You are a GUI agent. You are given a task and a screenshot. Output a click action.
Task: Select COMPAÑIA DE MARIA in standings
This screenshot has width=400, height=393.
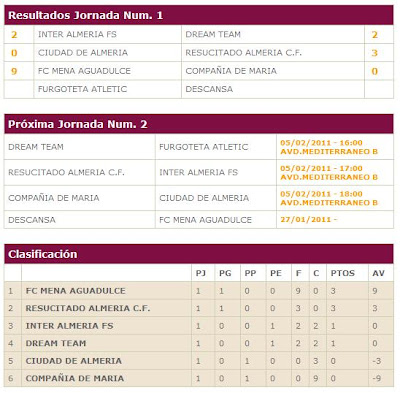pyautogui.click(x=75, y=378)
